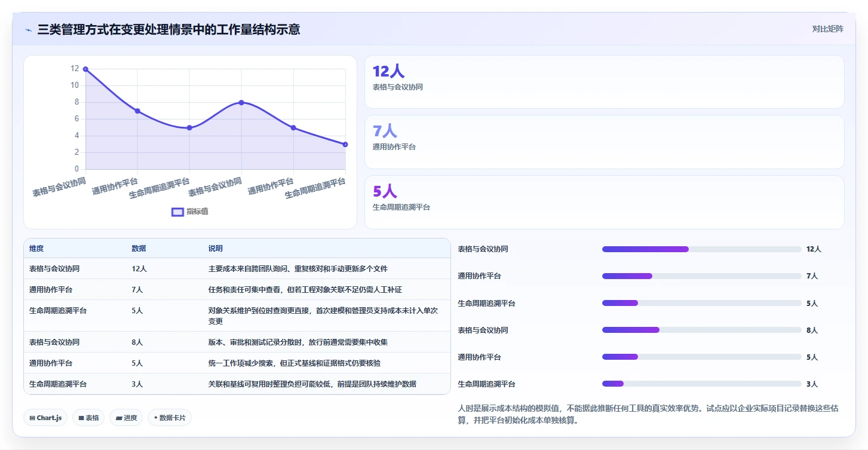The height and width of the screenshot is (450, 868).
Task: Open the 对比矩阵 label in header
Action: click(828, 29)
